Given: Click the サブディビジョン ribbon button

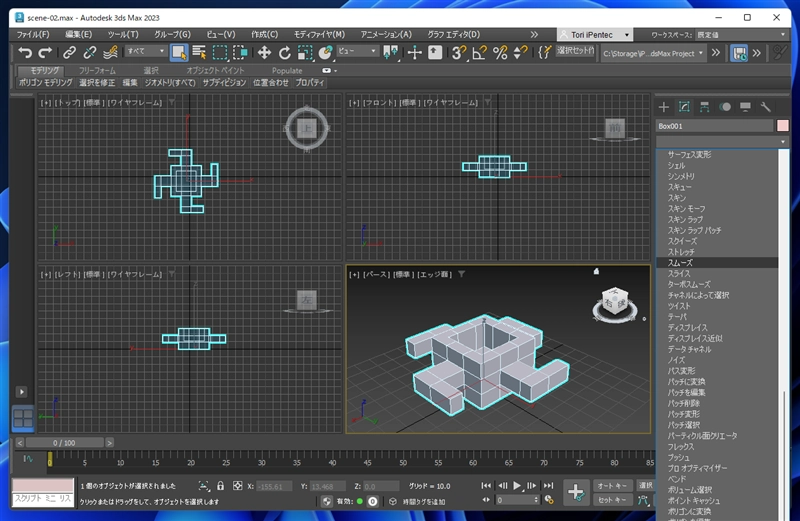Looking at the screenshot, I should pos(224,82).
